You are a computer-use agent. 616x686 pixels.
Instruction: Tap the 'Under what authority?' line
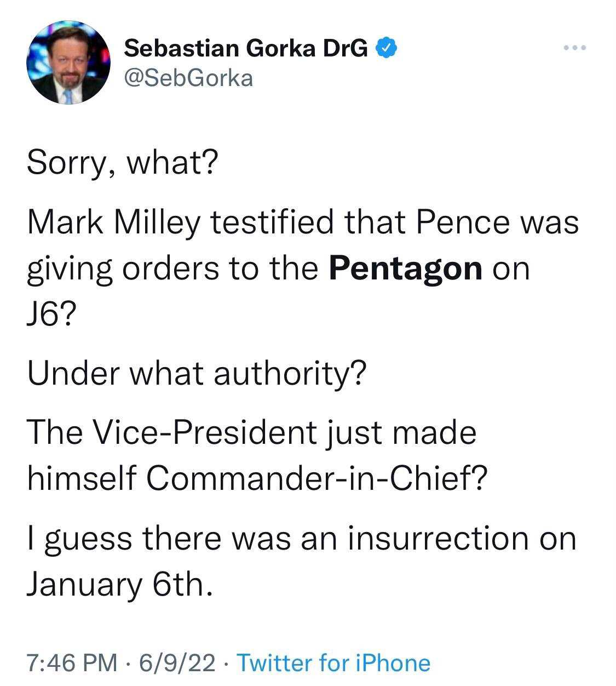(x=197, y=374)
